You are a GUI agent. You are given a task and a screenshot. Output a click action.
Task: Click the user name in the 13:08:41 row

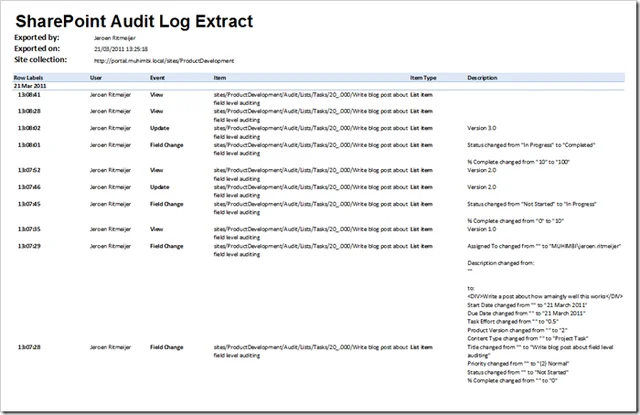(110, 95)
